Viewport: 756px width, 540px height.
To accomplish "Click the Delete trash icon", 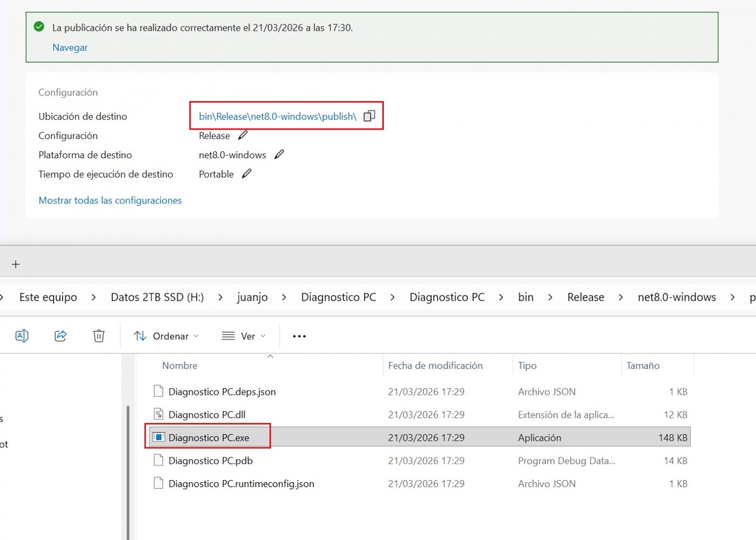I will click(99, 336).
